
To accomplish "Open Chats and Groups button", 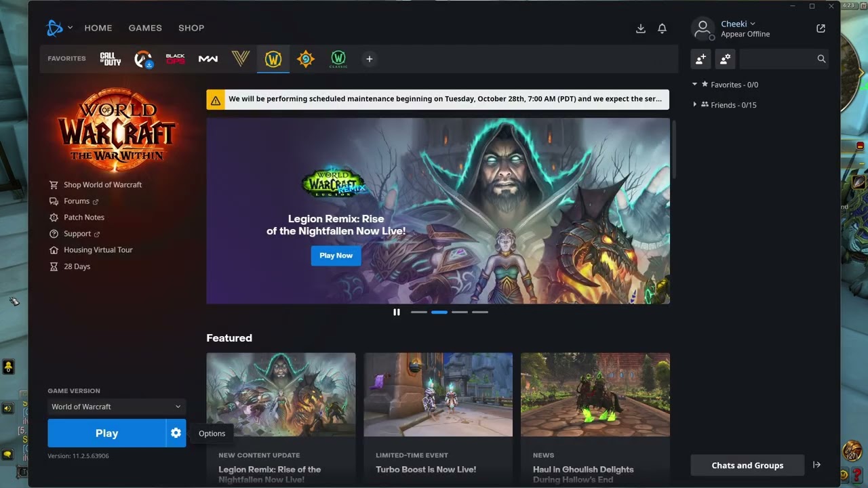I will pyautogui.click(x=747, y=465).
